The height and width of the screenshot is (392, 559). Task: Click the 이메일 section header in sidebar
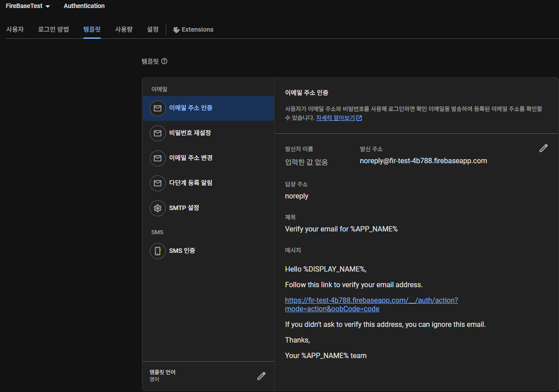pyautogui.click(x=159, y=89)
